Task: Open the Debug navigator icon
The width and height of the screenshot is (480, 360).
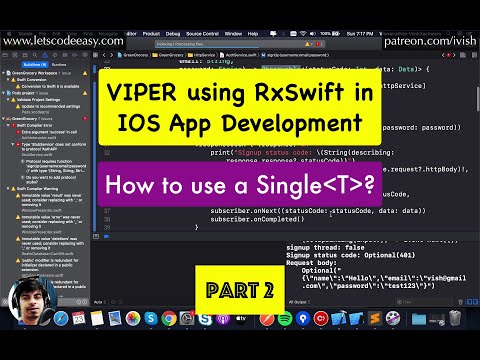Action: (65, 55)
